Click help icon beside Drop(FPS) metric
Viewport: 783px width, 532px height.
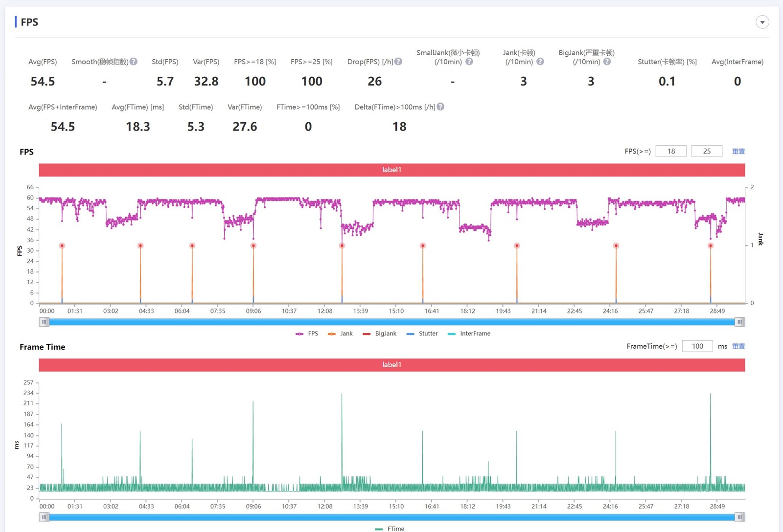[398, 62]
